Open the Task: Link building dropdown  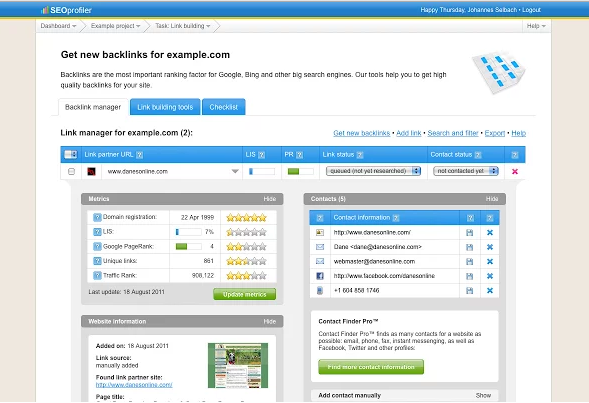(x=183, y=26)
